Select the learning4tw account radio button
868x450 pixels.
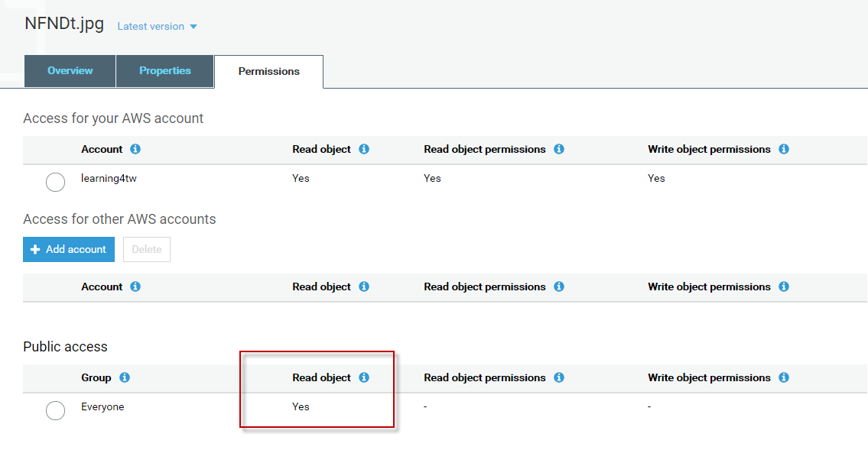pos(56,183)
